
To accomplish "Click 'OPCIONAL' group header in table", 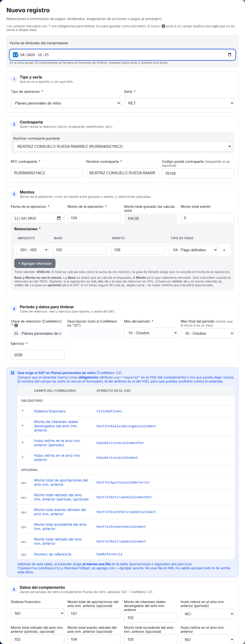I will coord(29,470).
